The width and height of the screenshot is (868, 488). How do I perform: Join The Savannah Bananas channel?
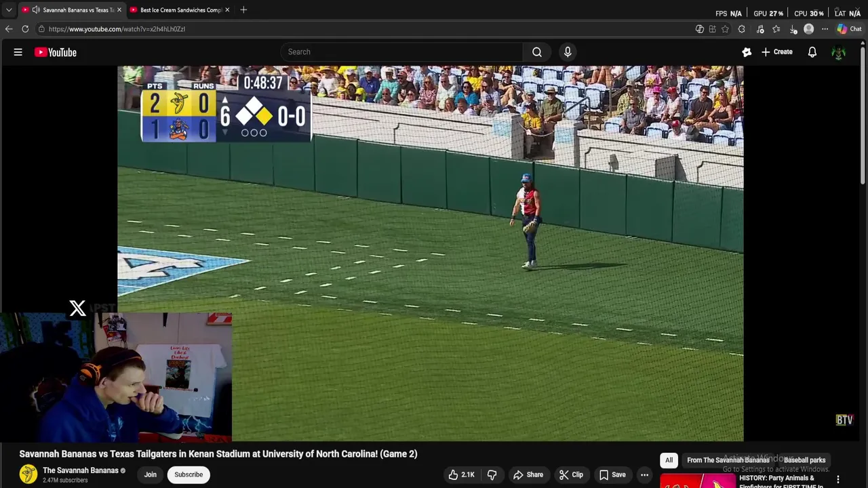150,474
